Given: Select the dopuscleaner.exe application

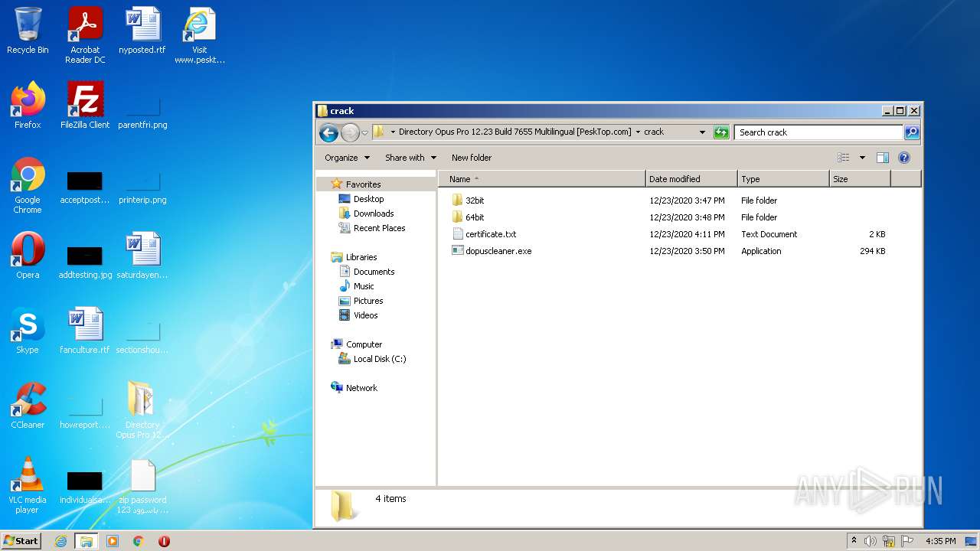Looking at the screenshot, I should pyautogui.click(x=492, y=251).
